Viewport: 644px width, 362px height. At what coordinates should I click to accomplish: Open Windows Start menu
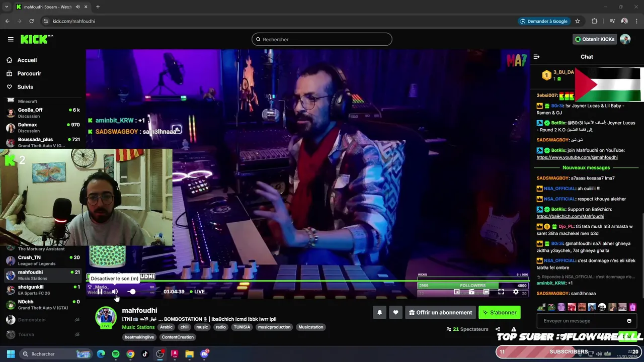[11, 354]
